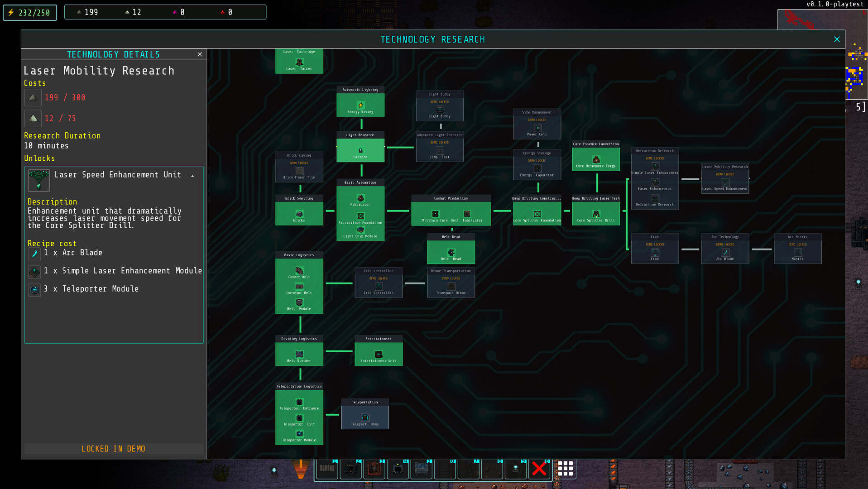Click the LOCKED IN DEMO label

113,449
